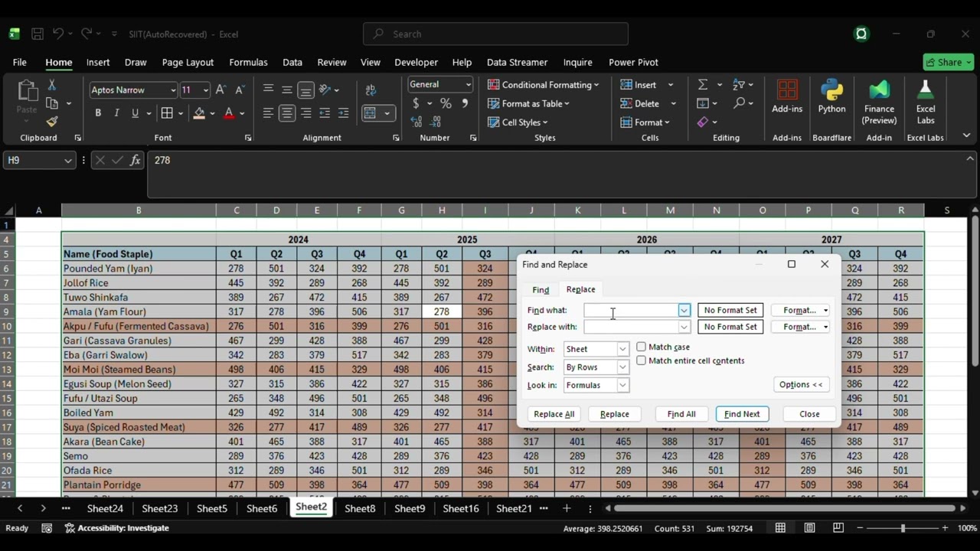
Task: Click the Format Painter brush icon
Action: pyautogui.click(x=52, y=122)
